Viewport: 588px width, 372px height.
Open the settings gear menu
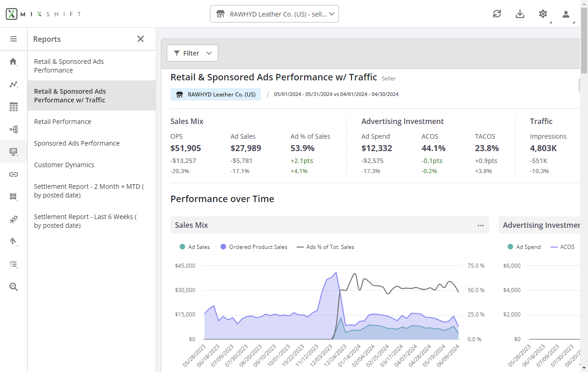tap(543, 14)
